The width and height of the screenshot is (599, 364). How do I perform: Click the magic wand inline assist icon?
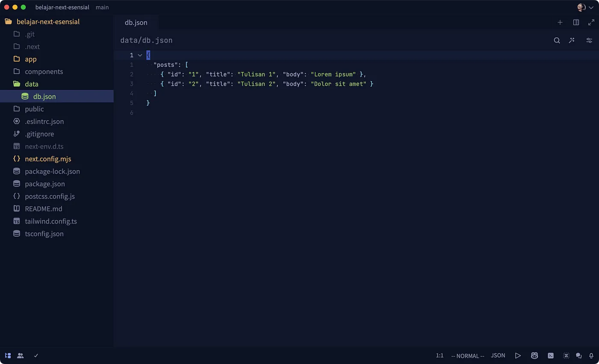(x=572, y=40)
